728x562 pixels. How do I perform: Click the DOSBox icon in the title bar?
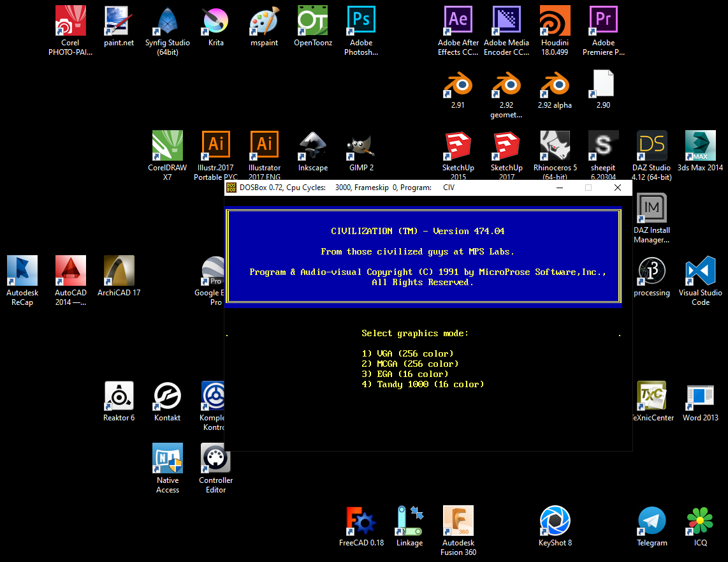click(x=231, y=188)
